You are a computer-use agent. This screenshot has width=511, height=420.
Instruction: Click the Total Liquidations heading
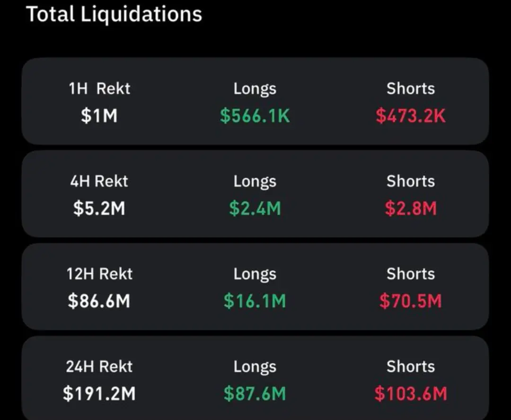pos(114,14)
